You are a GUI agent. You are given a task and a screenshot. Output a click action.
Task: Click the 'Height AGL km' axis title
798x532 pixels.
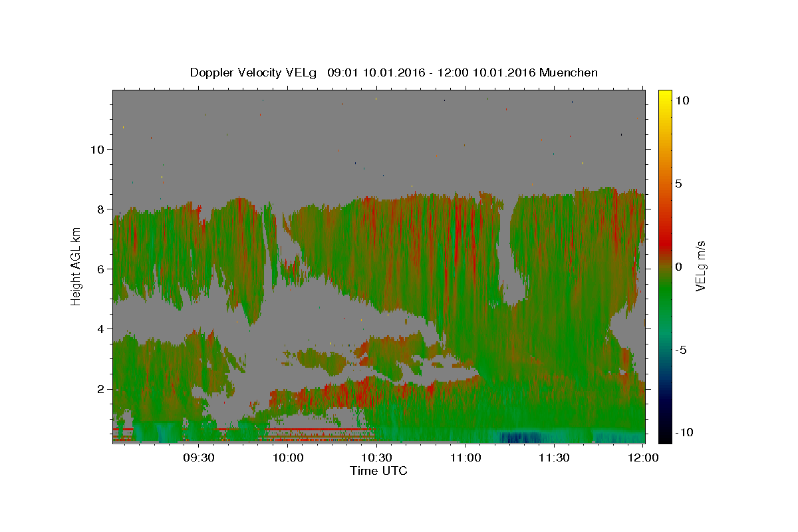tap(76, 266)
